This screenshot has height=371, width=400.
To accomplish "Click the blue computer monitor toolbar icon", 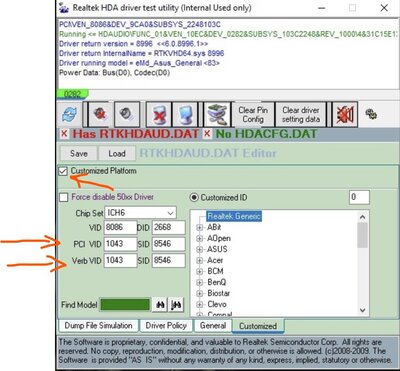I will pyautogui.click(x=184, y=115).
